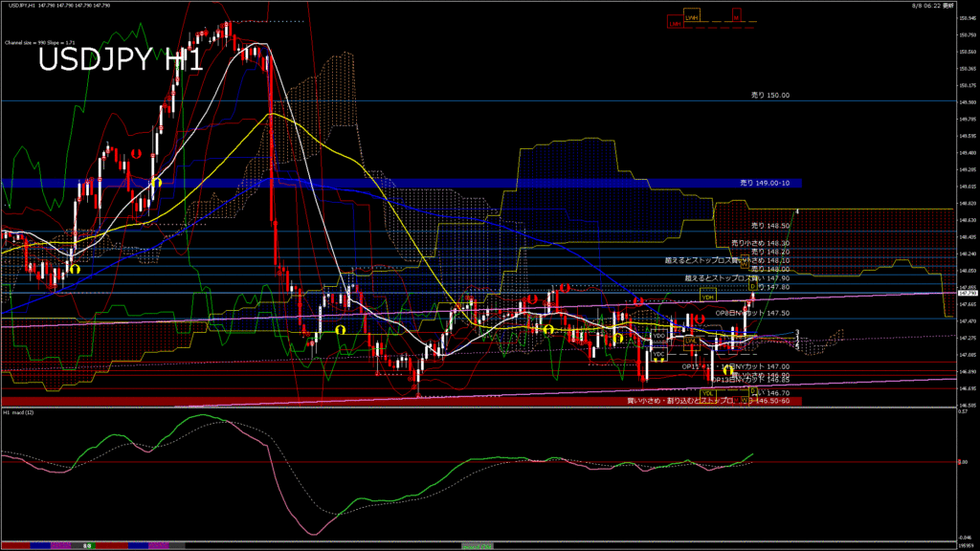Click the yellow VDH marker box
Screen dimensions: 980x551
[x=708, y=298]
